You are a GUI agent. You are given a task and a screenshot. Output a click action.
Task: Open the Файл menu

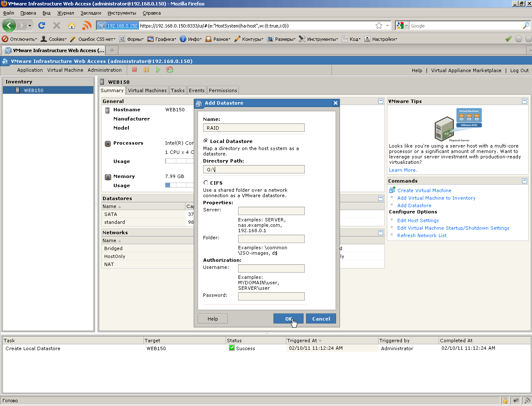[9, 13]
